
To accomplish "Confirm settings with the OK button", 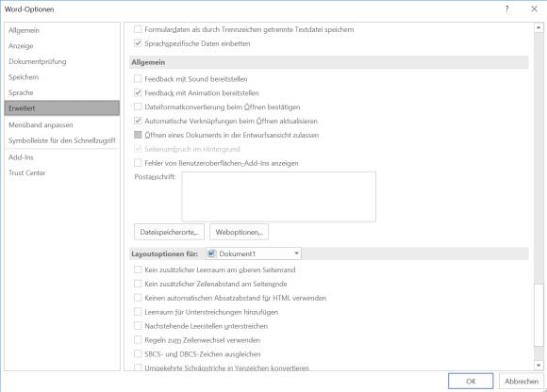I will pyautogui.click(x=471, y=382).
